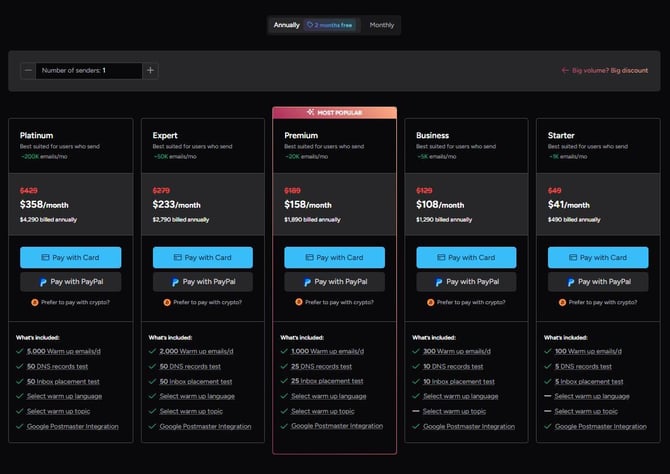Pay with PayPal for Business plan
The image size is (670, 474).
[x=466, y=282]
